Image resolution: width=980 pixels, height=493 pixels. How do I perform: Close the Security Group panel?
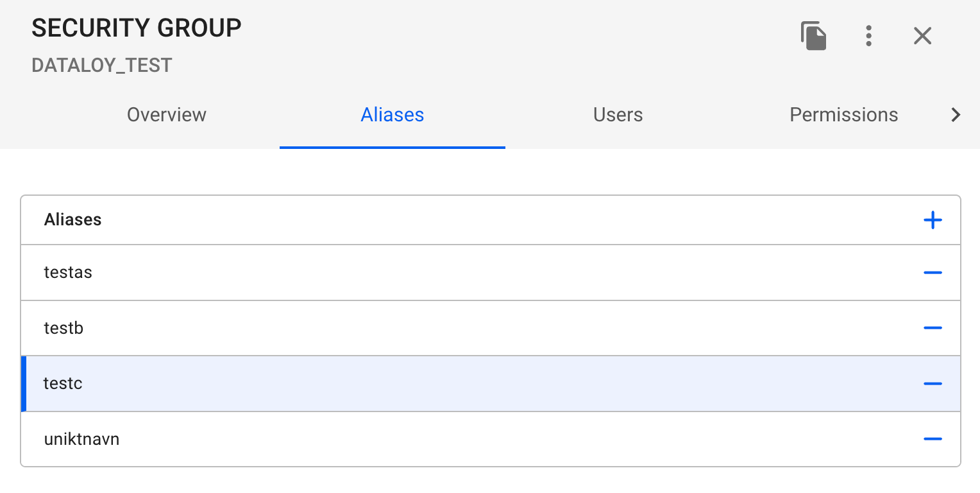click(x=922, y=36)
